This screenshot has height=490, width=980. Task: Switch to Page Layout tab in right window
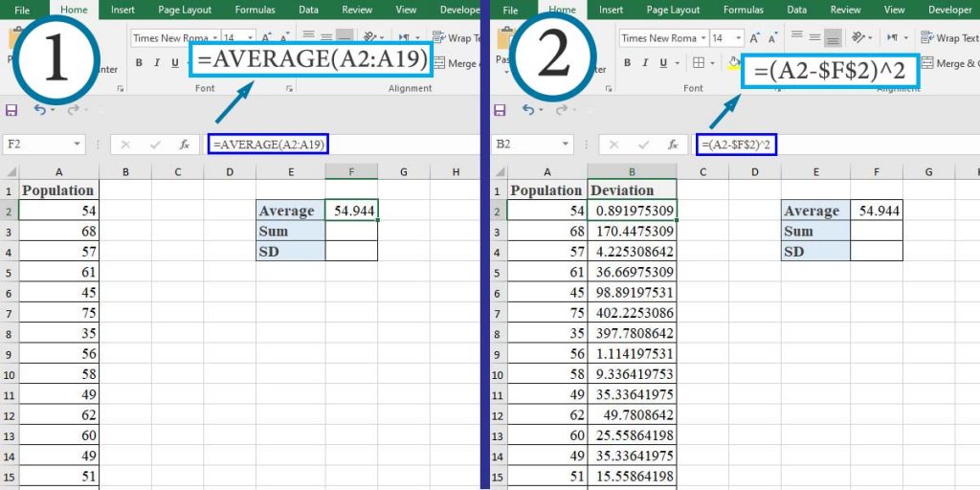(x=673, y=10)
